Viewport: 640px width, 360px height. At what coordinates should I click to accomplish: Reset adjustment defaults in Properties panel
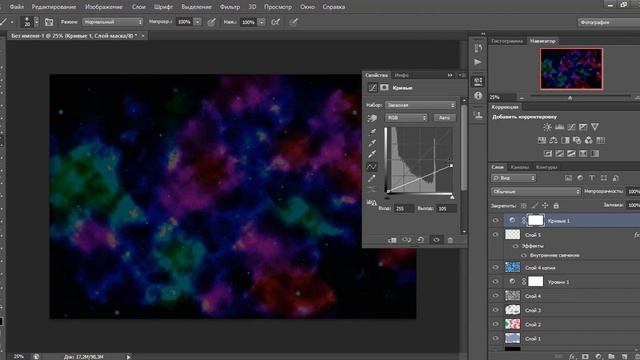pyautogui.click(x=421, y=240)
